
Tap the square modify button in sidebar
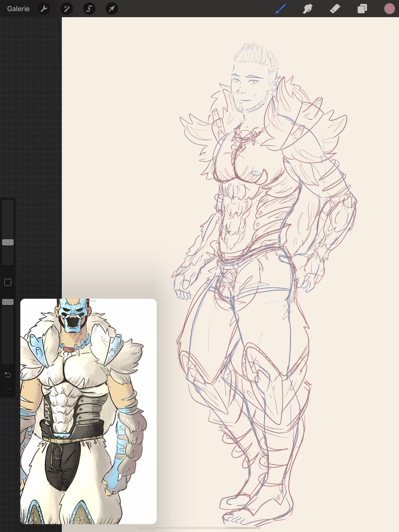point(8,282)
